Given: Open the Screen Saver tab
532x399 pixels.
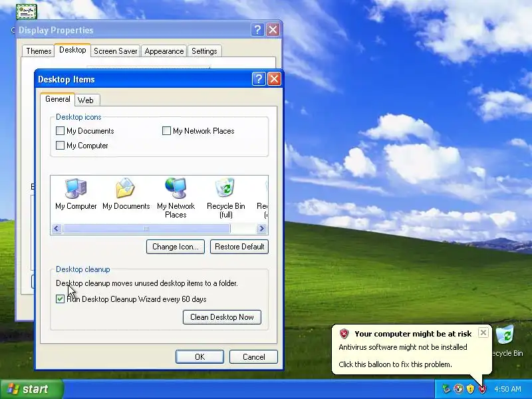Looking at the screenshot, I should pyautogui.click(x=115, y=51).
